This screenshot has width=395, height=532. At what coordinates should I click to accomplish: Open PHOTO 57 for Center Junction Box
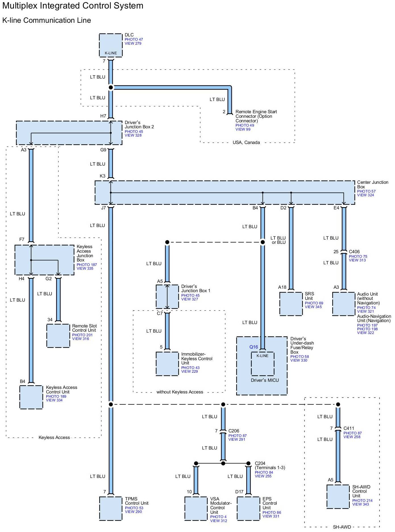pos(366,191)
